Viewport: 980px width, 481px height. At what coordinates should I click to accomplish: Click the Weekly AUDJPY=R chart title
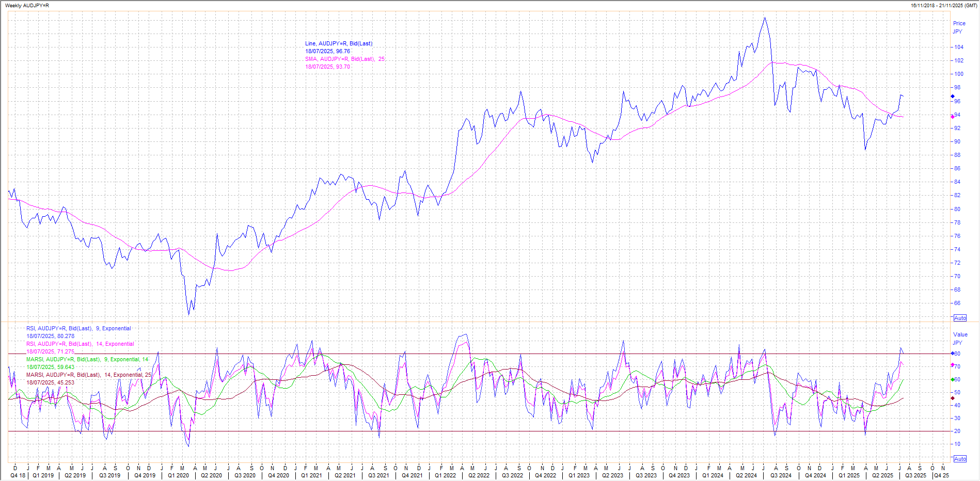27,6
